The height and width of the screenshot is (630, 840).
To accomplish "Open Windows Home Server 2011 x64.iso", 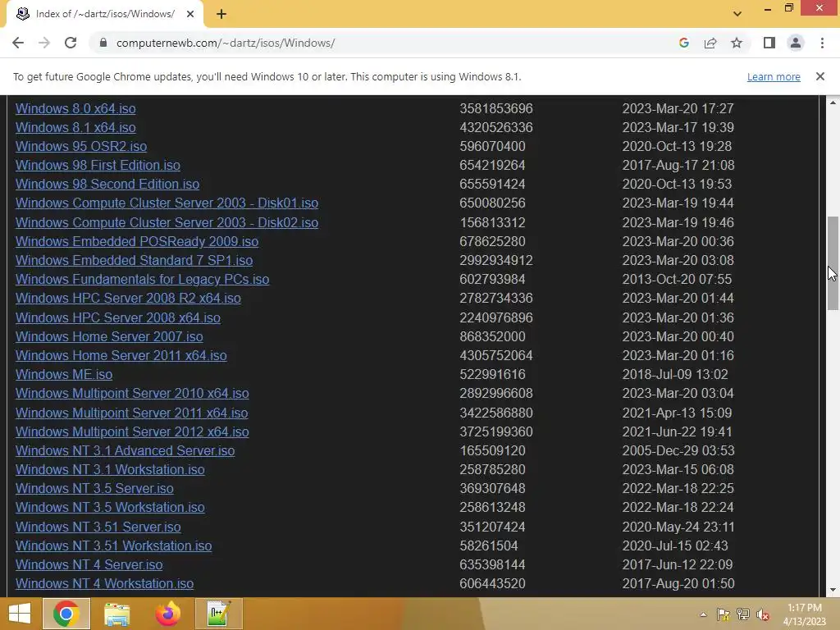I will 121,355.
